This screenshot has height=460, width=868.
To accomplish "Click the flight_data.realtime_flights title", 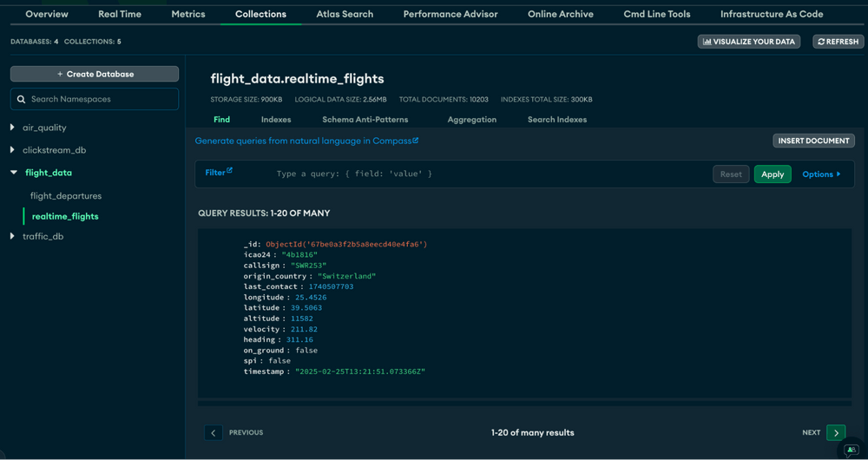I will (x=297, y=79).
